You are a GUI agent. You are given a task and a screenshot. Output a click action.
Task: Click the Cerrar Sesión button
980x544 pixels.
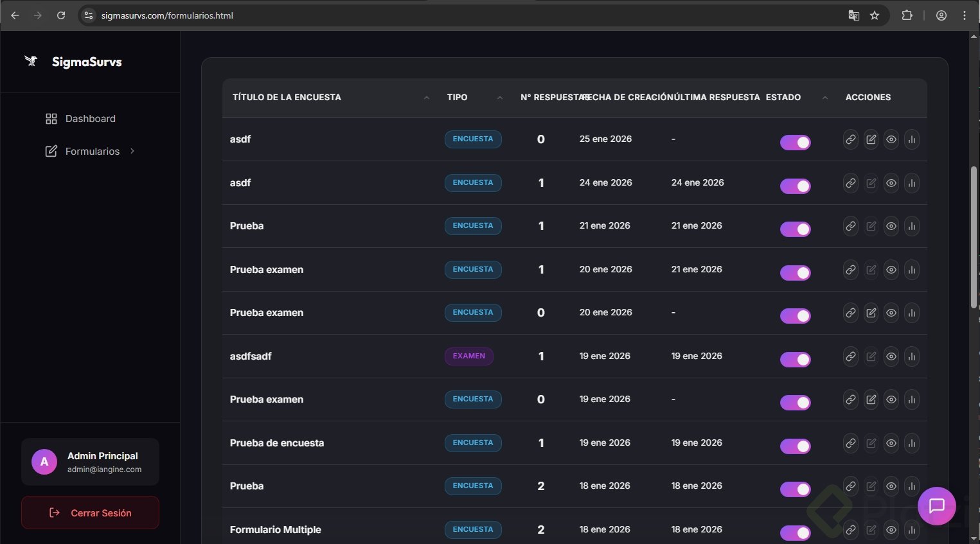point(90,513)
